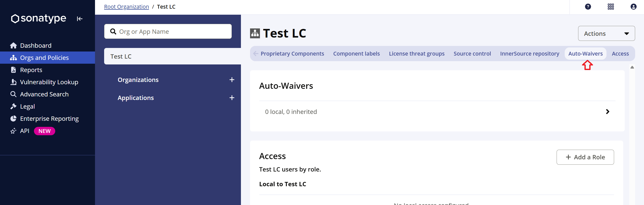Open the apps grid icon
The image size is (644, 205).
(x=611, y=7)
